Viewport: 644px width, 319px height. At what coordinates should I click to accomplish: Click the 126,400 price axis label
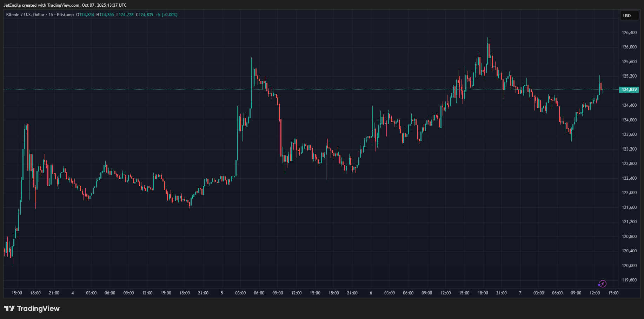(629, 33)
